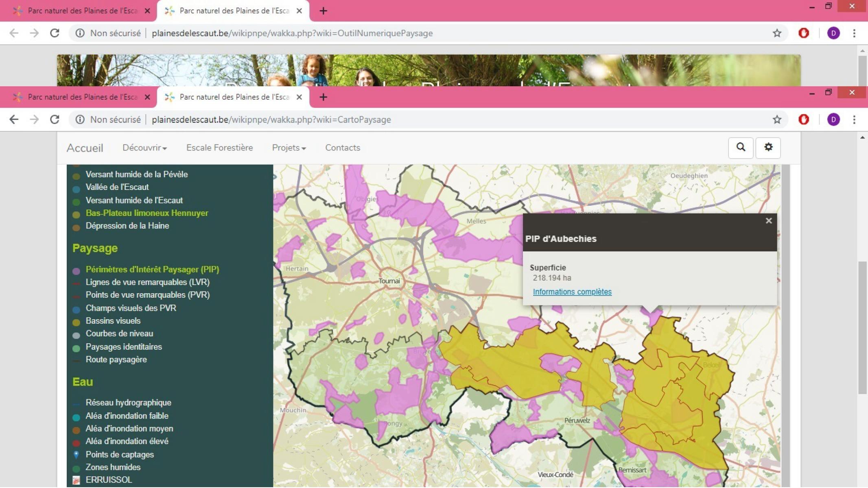
Task: Click the reload page icon
Action: 55,119
